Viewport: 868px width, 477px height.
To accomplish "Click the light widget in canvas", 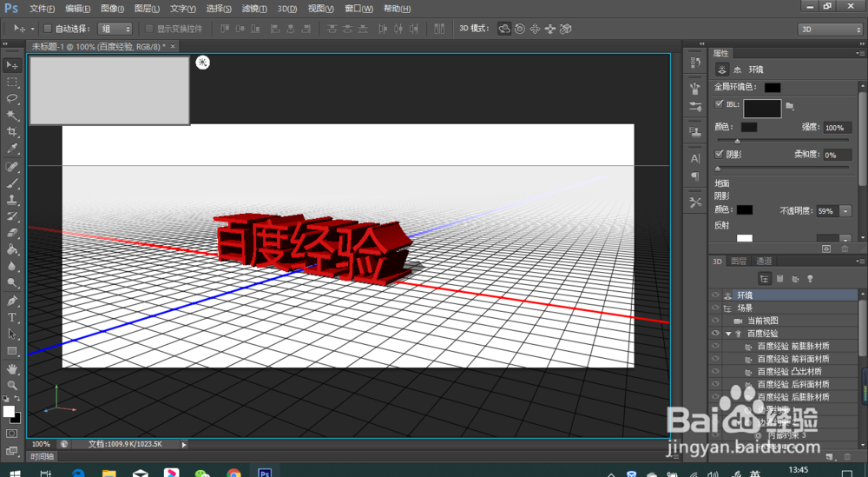I will click(x=202, y=63).
